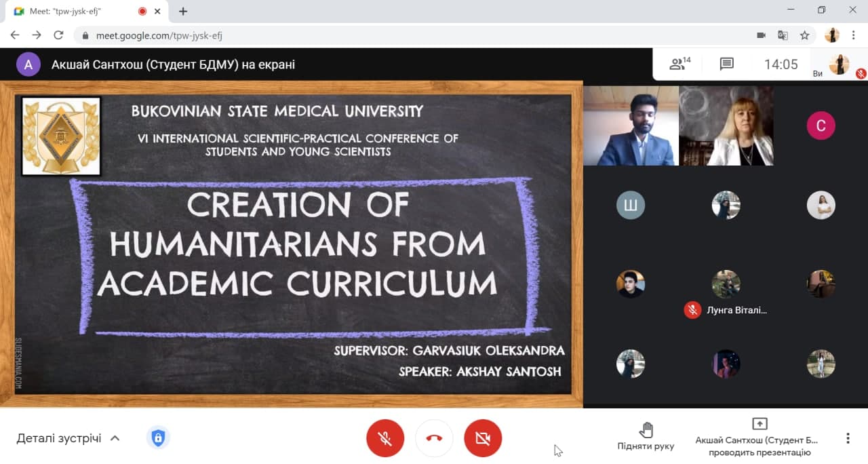Open the Google Translate icon in the address bar
The height and width of the screenshot is (464, 868).
783,35
